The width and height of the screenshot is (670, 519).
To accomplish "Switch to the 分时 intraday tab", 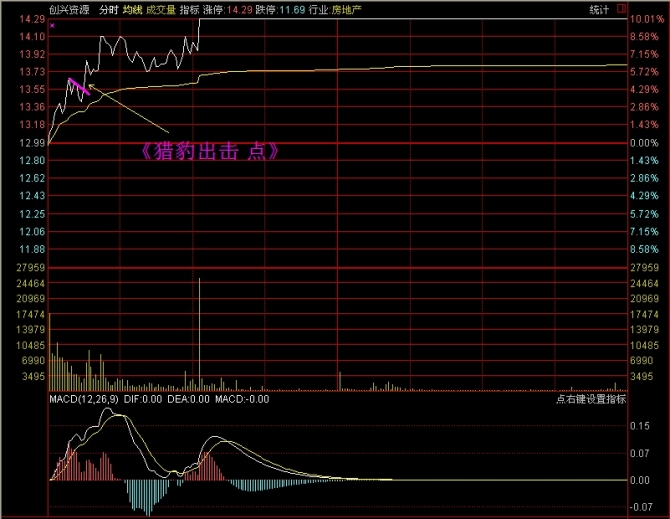I will pyautogui.click(x=108, y=9).
